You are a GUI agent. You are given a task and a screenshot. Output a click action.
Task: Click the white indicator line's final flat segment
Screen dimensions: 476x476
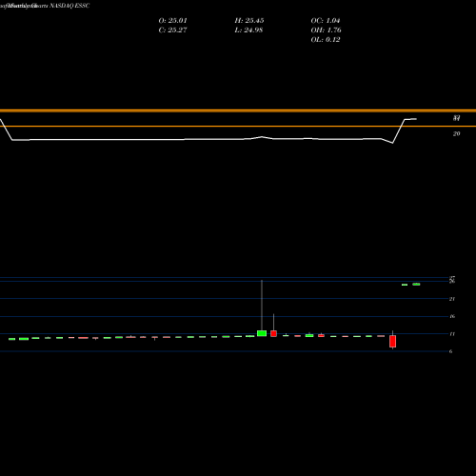(x=410, y=119)
